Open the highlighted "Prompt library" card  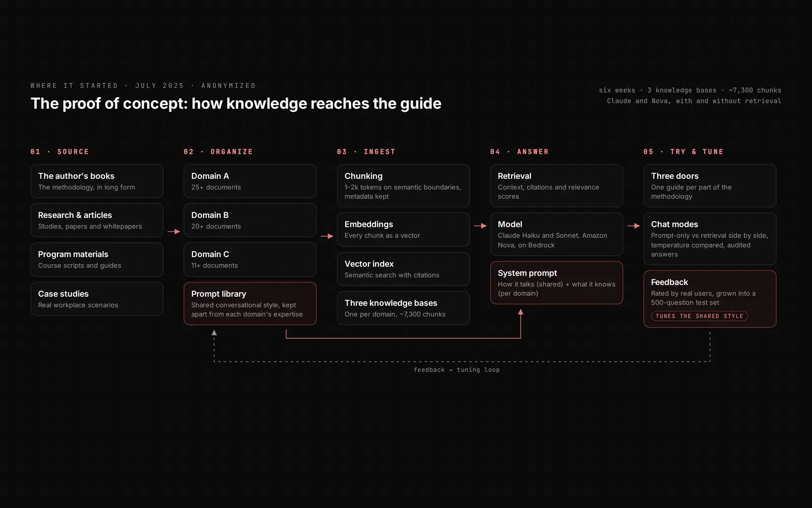(x=250, y=303)
